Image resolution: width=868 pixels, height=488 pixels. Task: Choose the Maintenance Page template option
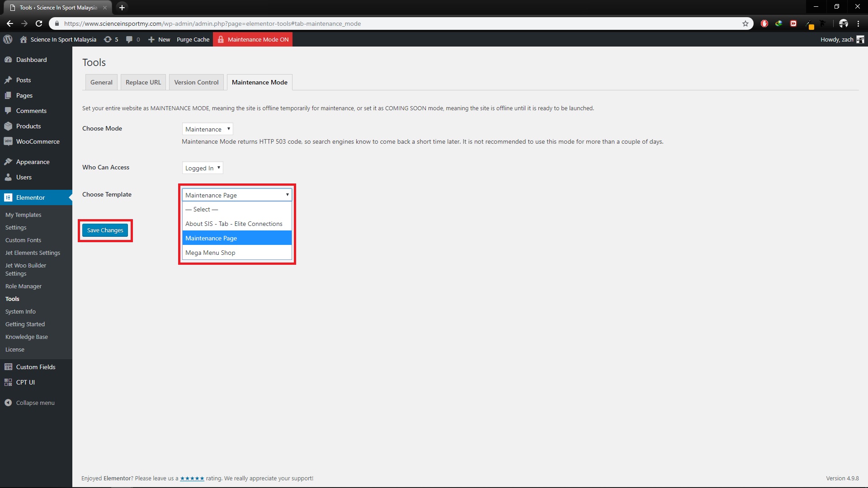(237, 238)
